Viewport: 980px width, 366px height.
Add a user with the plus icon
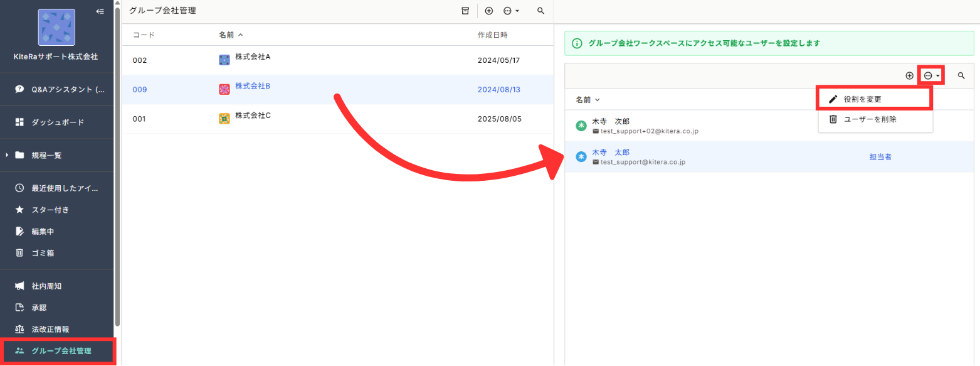tap(909, 75)
